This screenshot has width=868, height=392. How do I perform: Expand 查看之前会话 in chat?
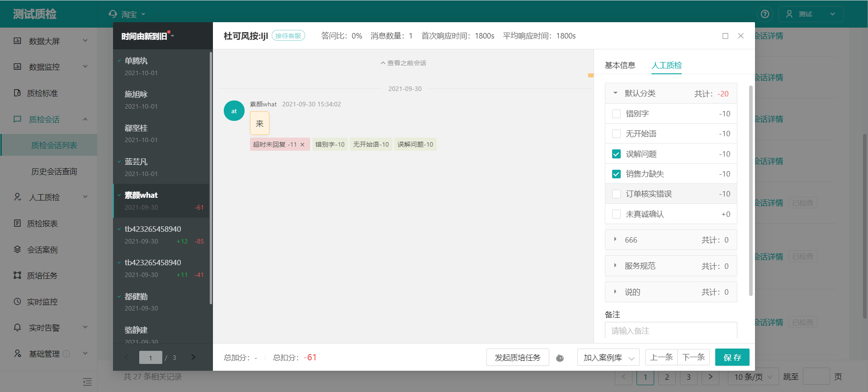tap(403, 63)
